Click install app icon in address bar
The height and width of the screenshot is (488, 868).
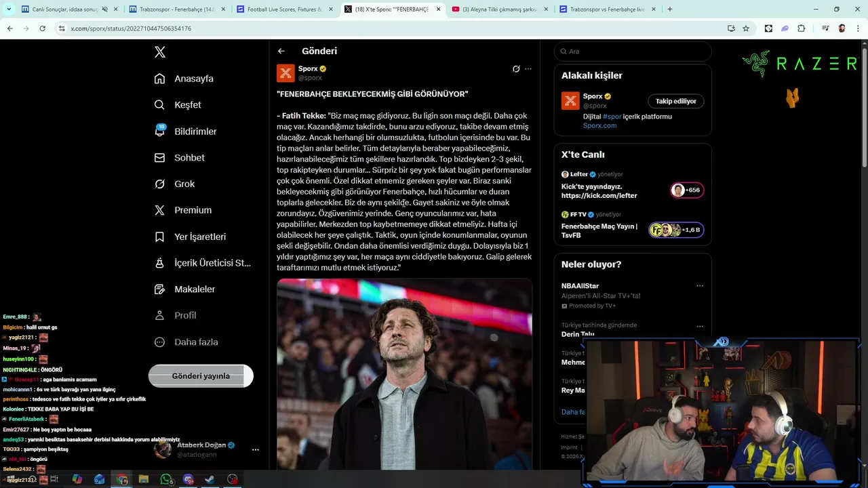click(x=731, y=28)
